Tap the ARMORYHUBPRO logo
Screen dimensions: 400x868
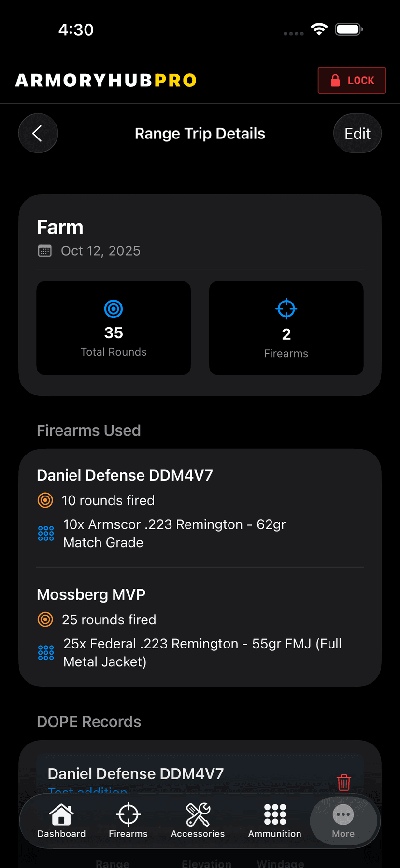pos(106,80)
